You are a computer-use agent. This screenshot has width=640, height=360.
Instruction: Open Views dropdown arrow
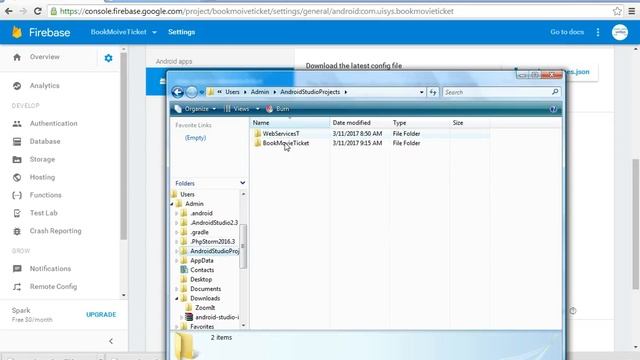pyautogui.click(x=258, y=109)
